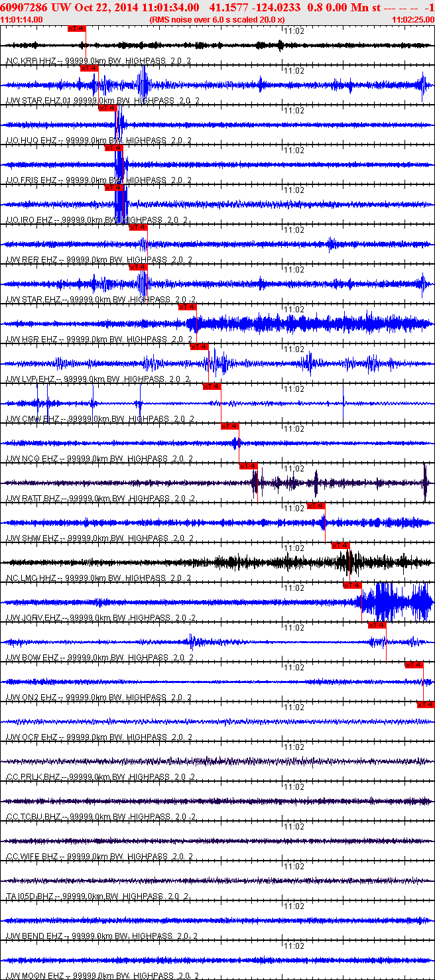Click the pick flag on UW.SHW trace
This screenshot has width=435, height=980.
tap(316, 506)
